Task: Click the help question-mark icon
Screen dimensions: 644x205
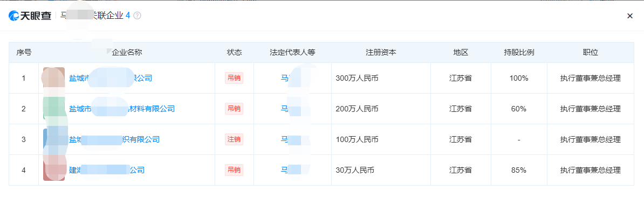Action: tap(137, 16)
